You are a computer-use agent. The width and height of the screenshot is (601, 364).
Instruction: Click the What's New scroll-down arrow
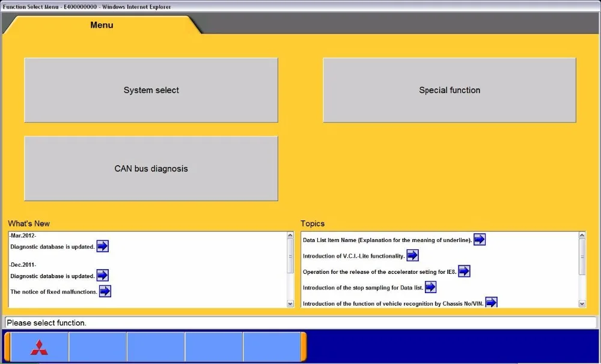coord(290,304)
